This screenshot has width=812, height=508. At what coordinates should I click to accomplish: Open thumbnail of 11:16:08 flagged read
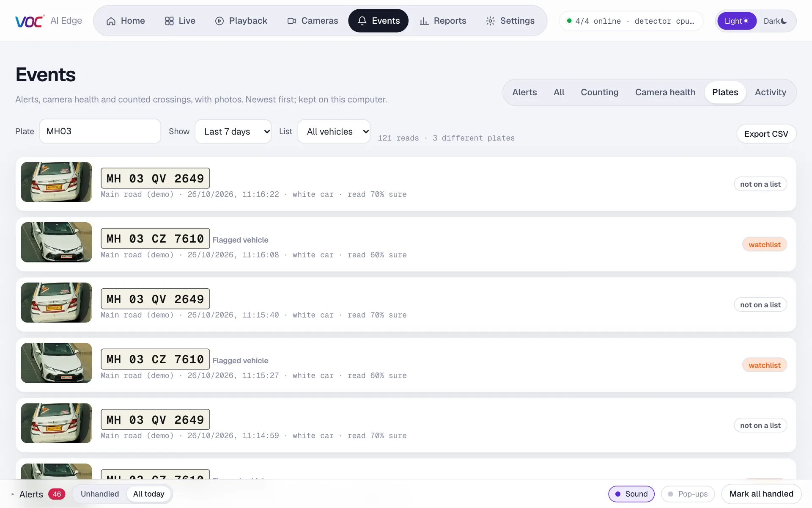[x=56, y=242]
